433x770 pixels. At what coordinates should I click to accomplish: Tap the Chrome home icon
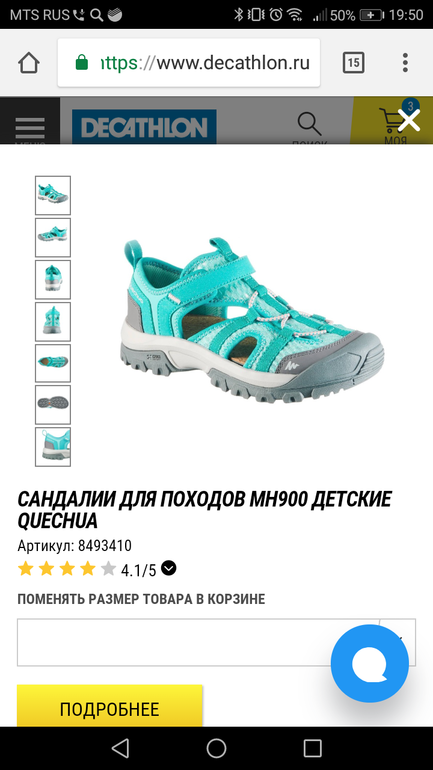pos(29,63)
